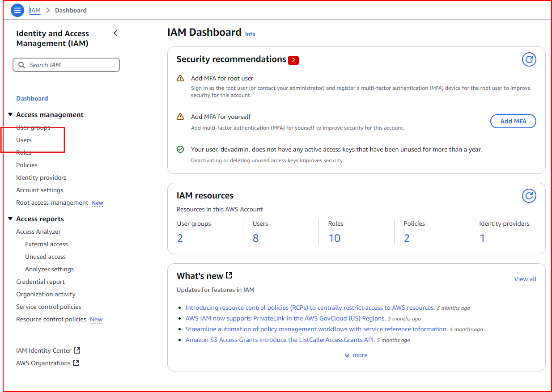
Task: Click the IAM Dashboard page heading
Action: pyautogui.click(x=204, y=32)
